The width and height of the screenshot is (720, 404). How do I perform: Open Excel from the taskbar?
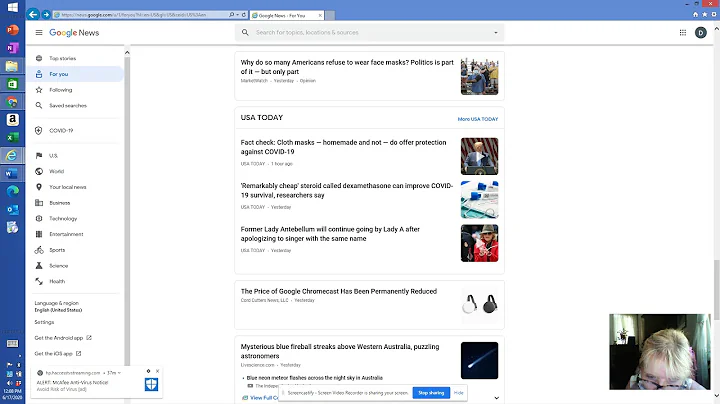point(12,137)
